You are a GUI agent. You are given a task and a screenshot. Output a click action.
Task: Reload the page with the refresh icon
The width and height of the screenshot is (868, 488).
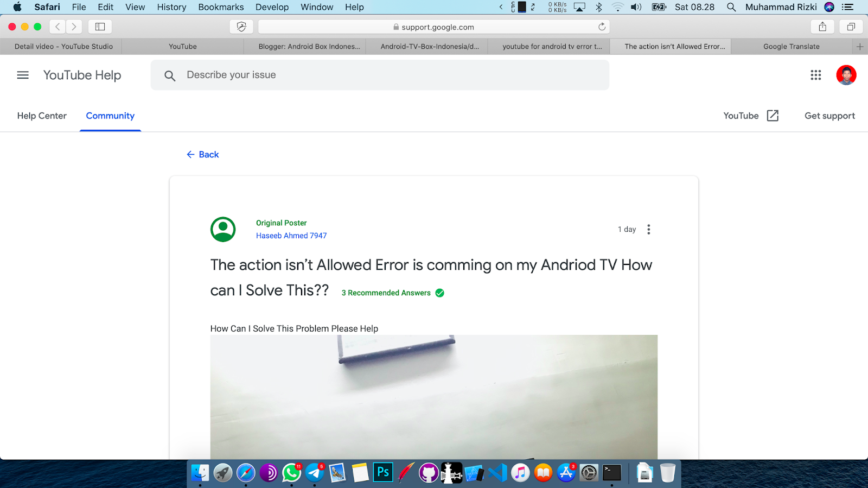602,27
